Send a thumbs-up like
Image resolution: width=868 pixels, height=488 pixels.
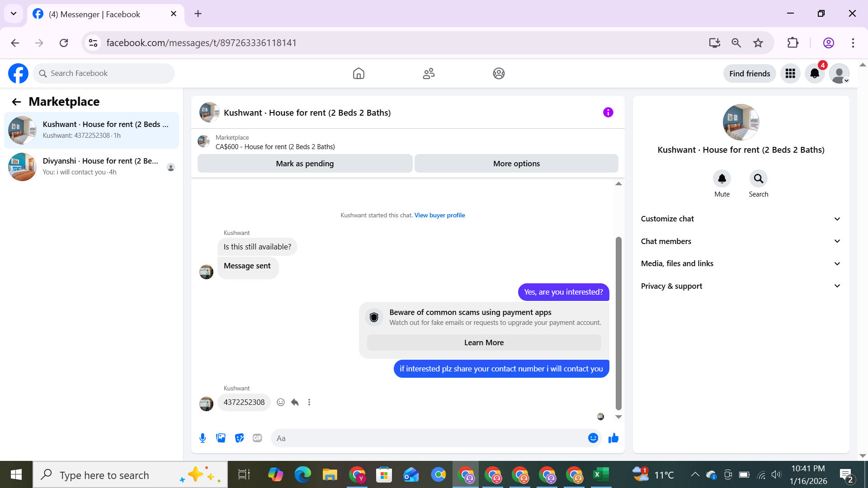613,438
